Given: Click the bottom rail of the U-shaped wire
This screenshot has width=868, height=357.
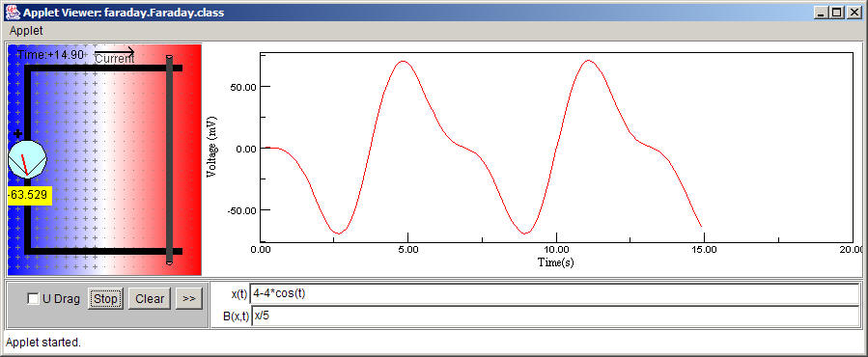Looking at the screenshot, I should pos(103,251).
